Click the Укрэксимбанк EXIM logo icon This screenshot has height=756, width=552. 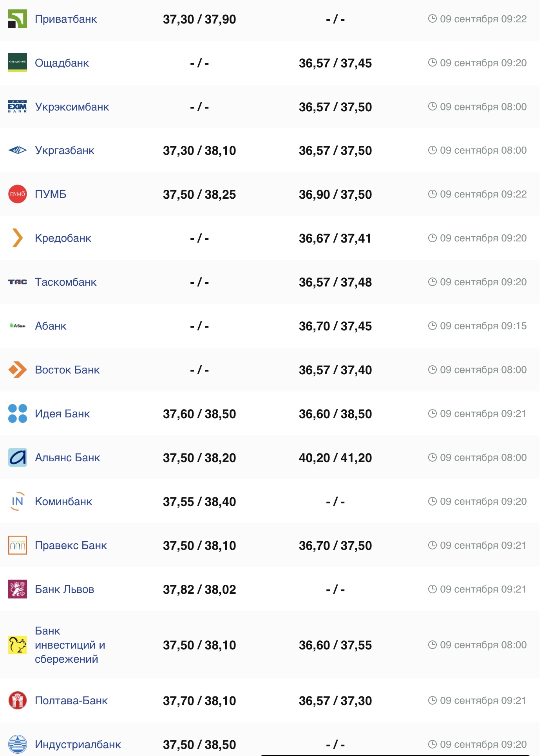[18, 107]
